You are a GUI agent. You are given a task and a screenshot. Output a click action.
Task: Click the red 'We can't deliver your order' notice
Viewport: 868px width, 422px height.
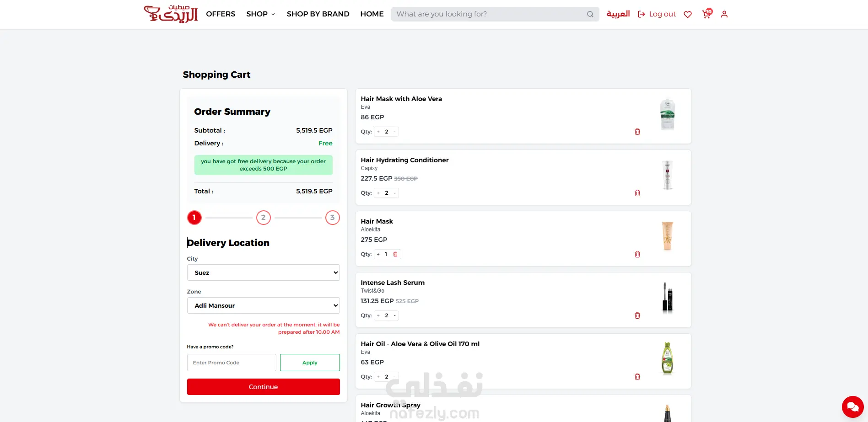tap(274, 328)
